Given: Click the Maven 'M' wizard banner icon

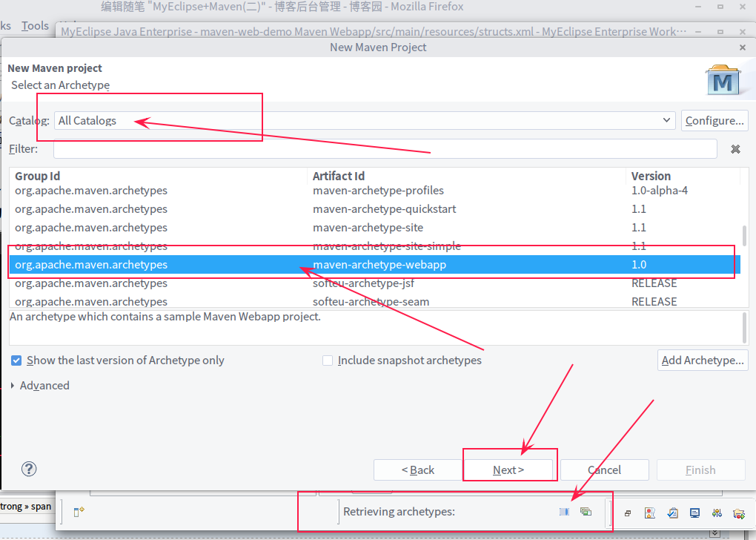Looking at the screenshot, I should (x=723, y=80).
